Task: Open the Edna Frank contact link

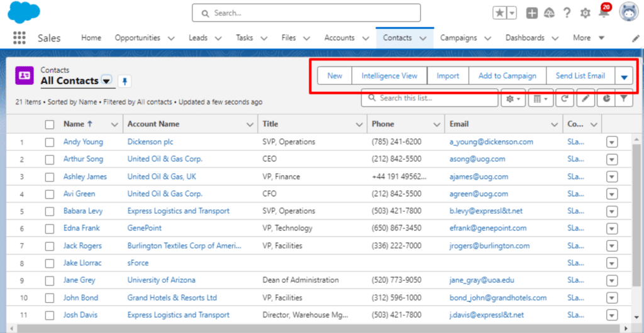Action: coord(81,228)
